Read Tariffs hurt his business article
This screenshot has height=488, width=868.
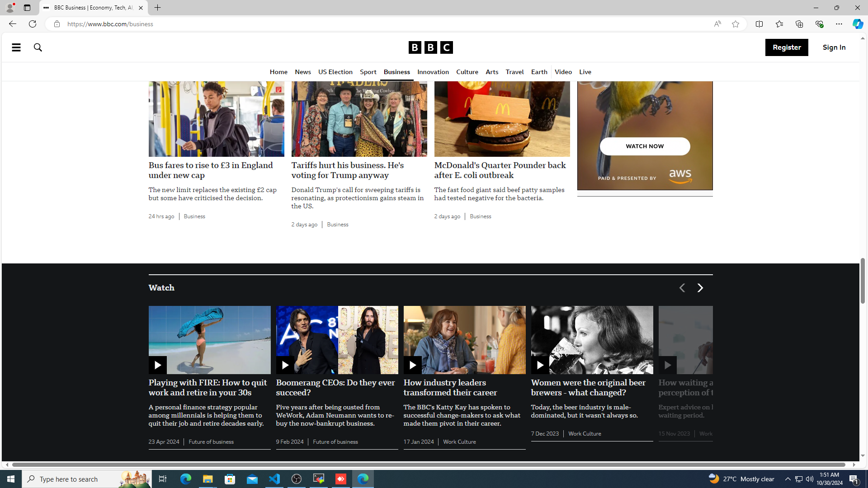(348, 170)
